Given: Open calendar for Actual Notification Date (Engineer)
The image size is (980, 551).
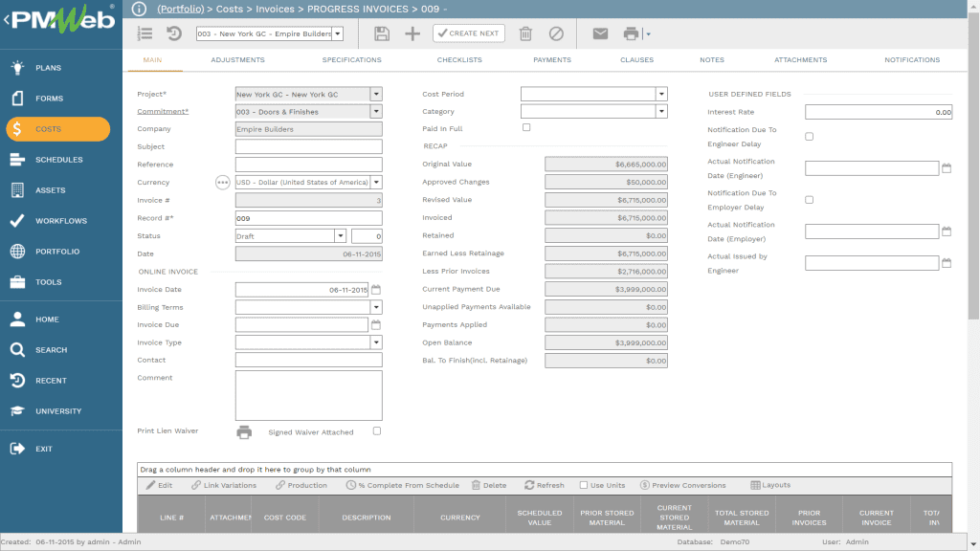Looking at the screenshot, I should tap(947, 168).
